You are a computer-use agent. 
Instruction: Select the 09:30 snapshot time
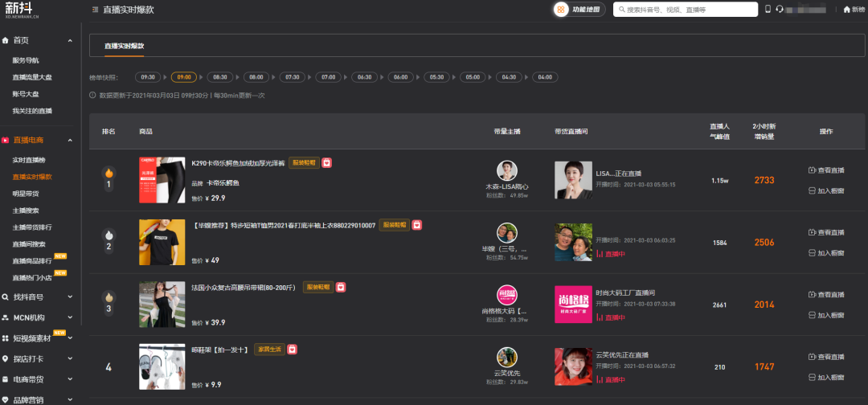coord(147,77)
